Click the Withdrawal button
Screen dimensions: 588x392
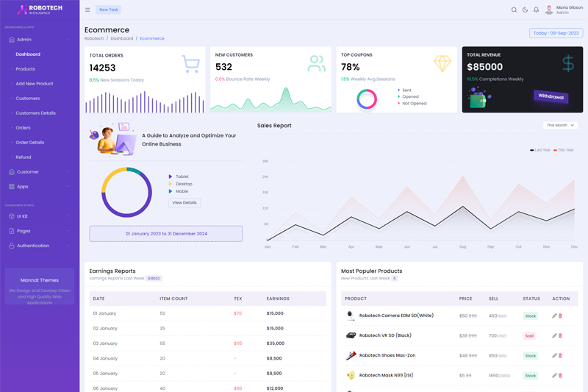click(x=551, y=96)
